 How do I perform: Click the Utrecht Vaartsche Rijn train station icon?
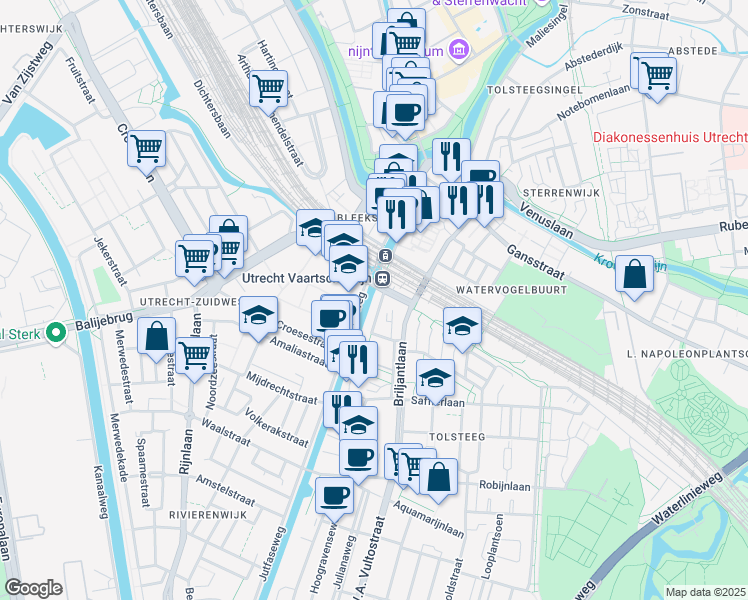382,279
